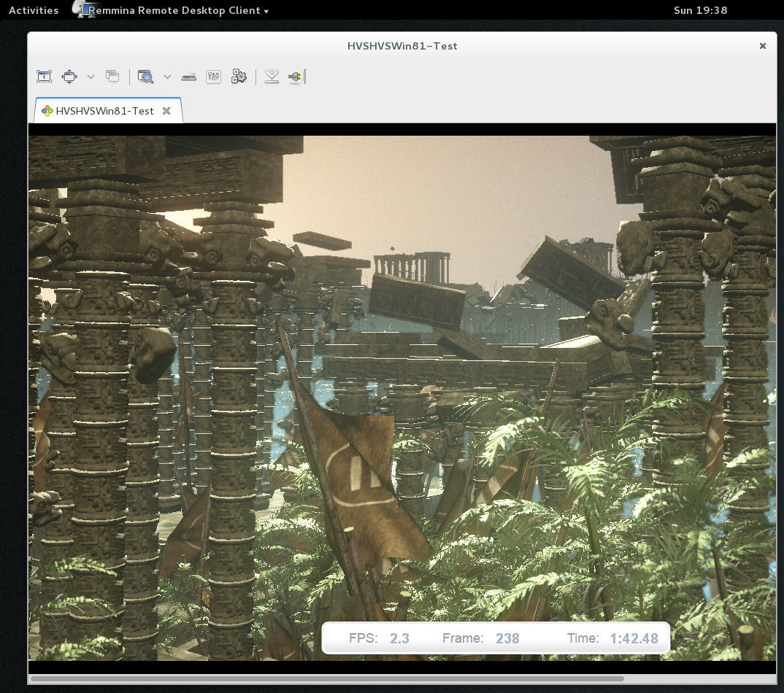Click the switch tab pages icon

112,76
